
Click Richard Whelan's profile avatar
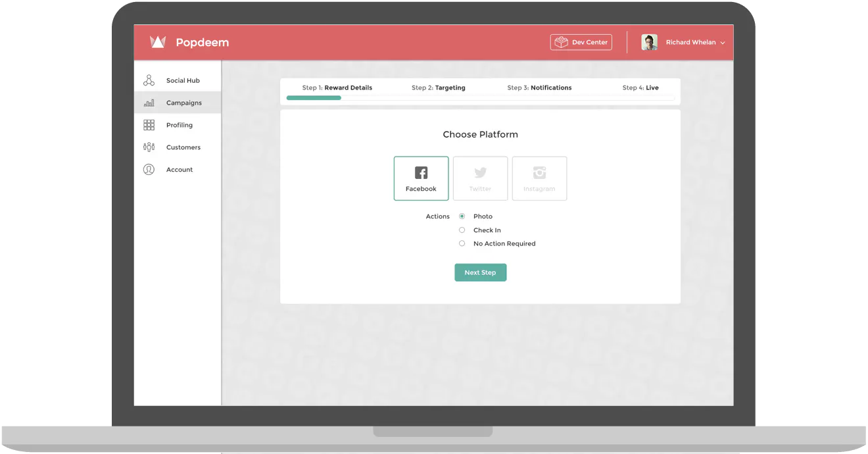point(649,42)
